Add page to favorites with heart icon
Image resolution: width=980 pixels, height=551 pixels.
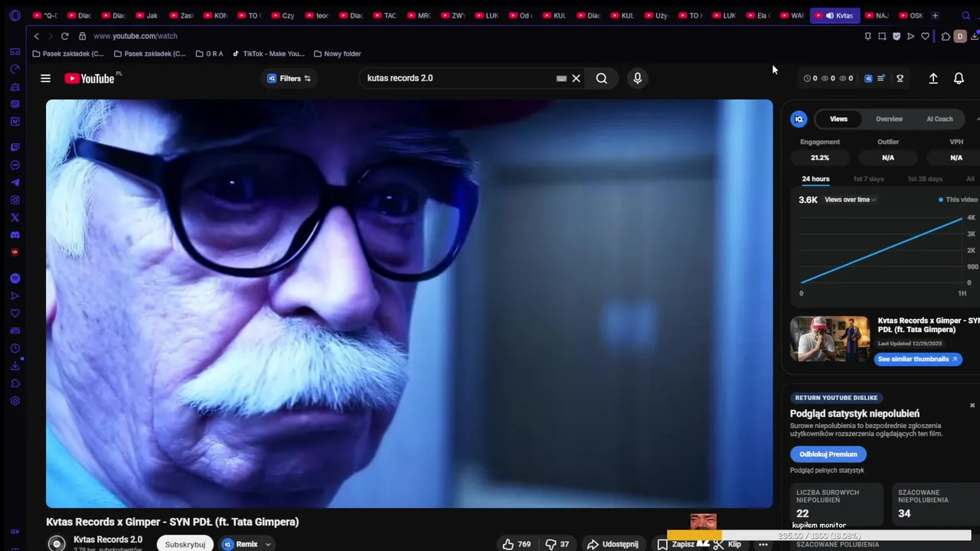pyautogui.click(x=925, y=36)
